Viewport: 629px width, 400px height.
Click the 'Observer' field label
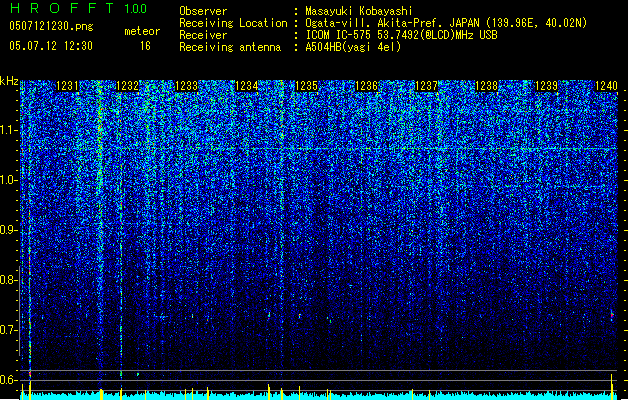(203, 11)
